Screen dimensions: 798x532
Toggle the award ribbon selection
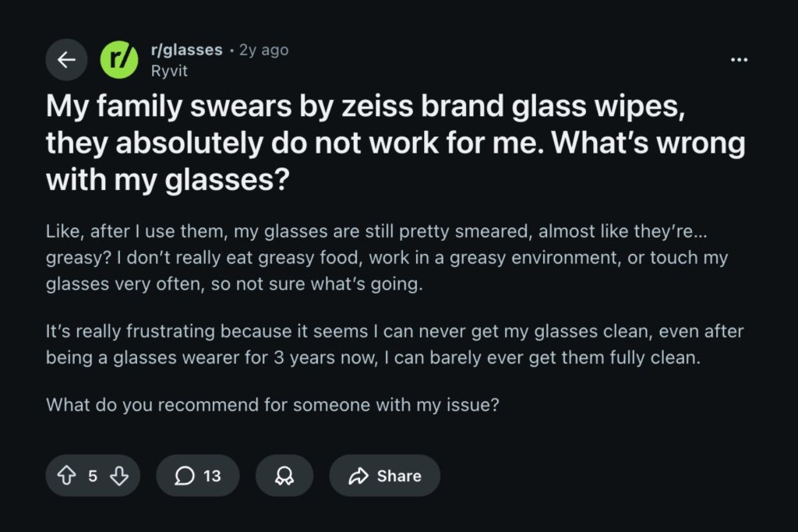point(284,475)
